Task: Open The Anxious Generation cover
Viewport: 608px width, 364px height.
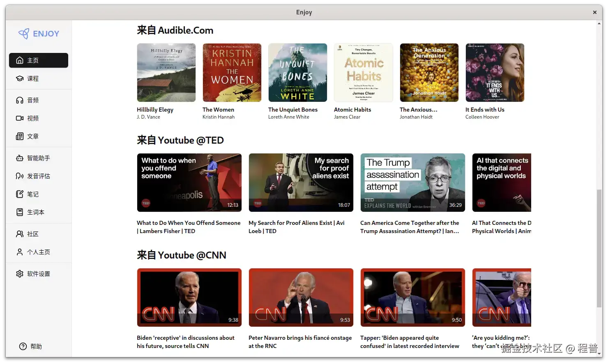Action: tap(429, 73)
